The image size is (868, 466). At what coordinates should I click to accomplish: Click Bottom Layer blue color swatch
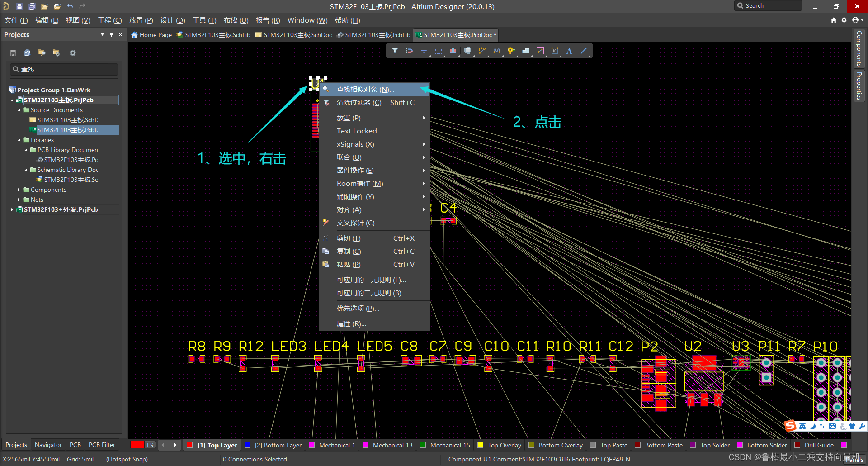(x=248, y=445)
